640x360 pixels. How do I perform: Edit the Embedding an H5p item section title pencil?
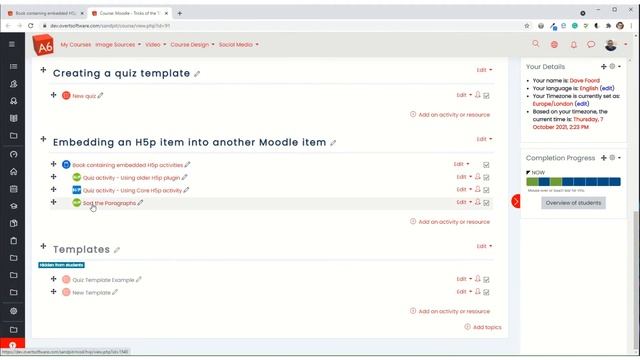[333, 142]
